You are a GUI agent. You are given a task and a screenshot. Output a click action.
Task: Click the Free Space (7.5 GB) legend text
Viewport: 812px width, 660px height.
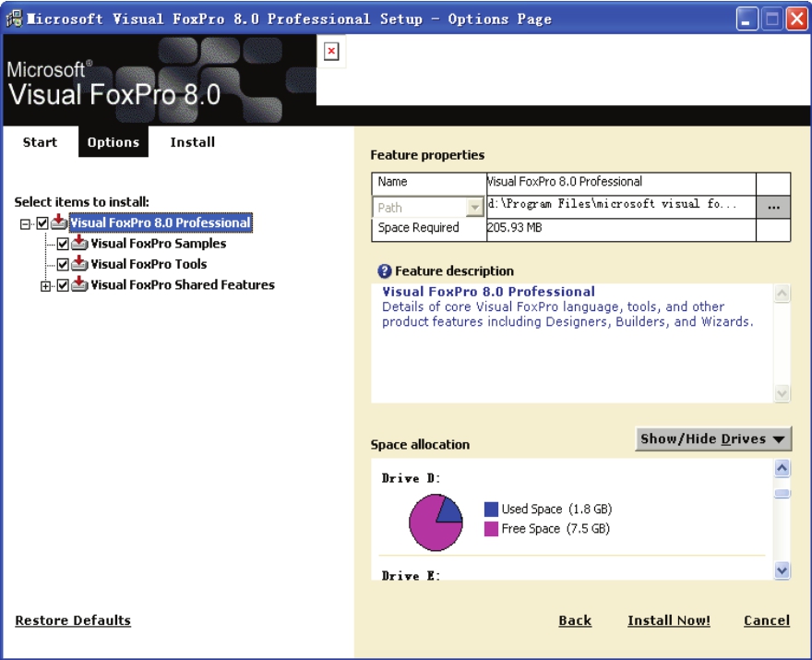(x=555, y=528)
